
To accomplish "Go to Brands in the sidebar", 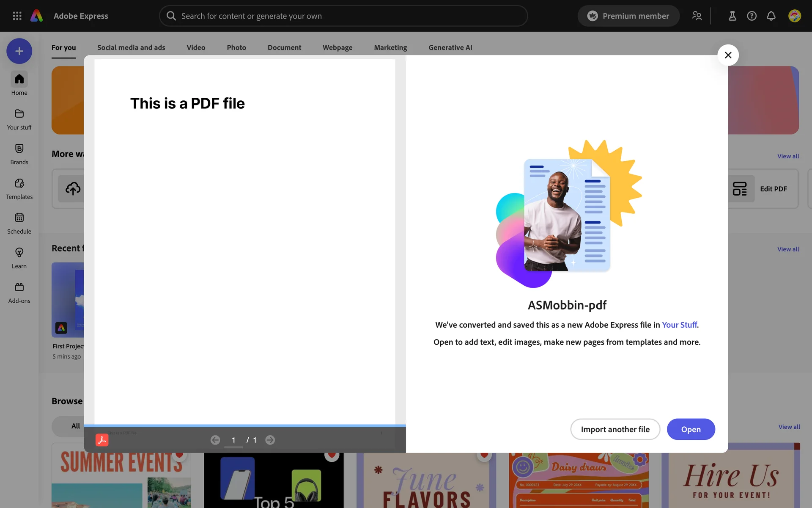I will tap(19, 154).
